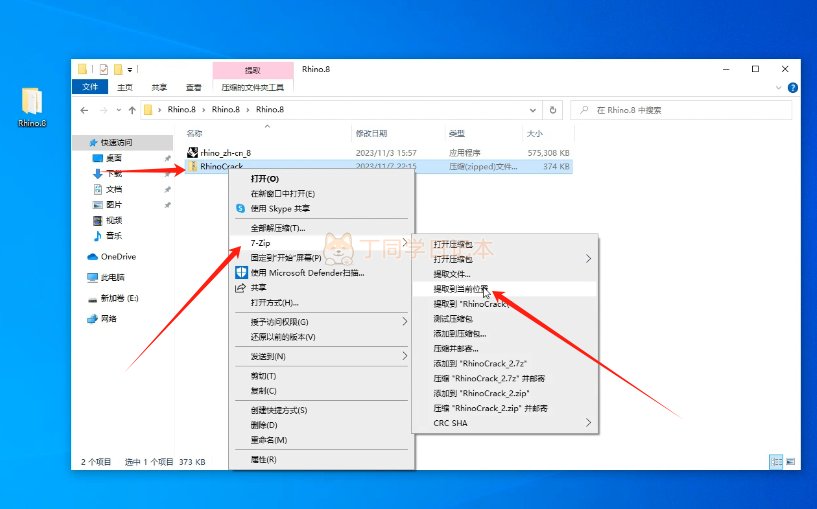
Task: Click the Skype icon beside 使用 Skype 共享
Action: [240, 208]
